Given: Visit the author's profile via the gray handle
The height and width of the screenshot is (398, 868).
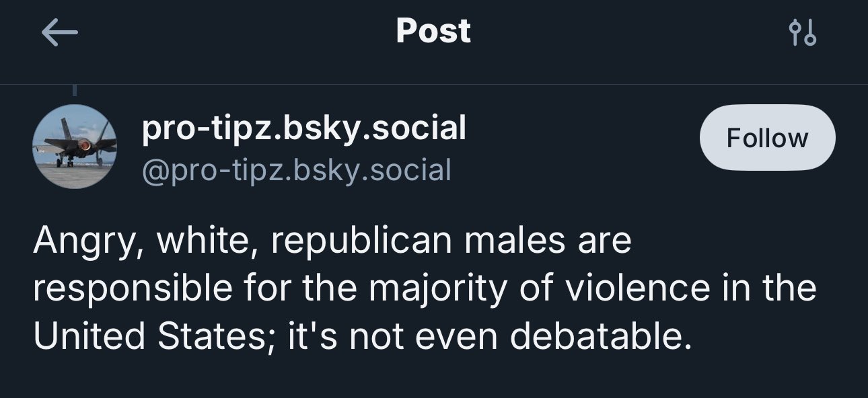Looking at the screenshot, I should (296, 170).
